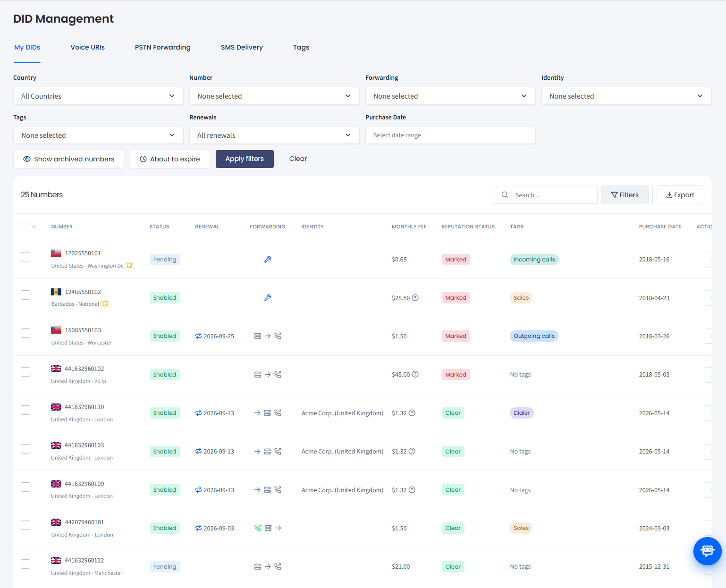Click forwarding icons for 441632960112
This screenshot has width=726, height=588.
point(268,567)
